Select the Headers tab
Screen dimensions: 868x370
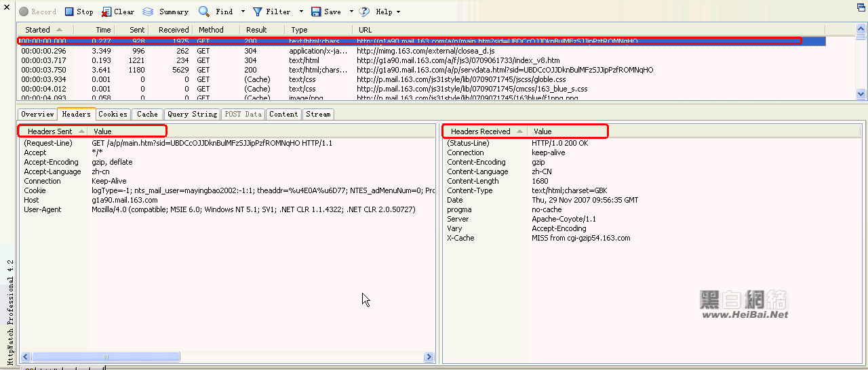pos(76,114)
